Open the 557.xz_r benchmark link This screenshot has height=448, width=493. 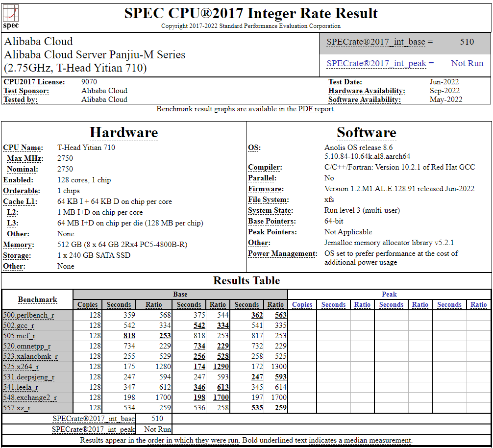(17, 408)
